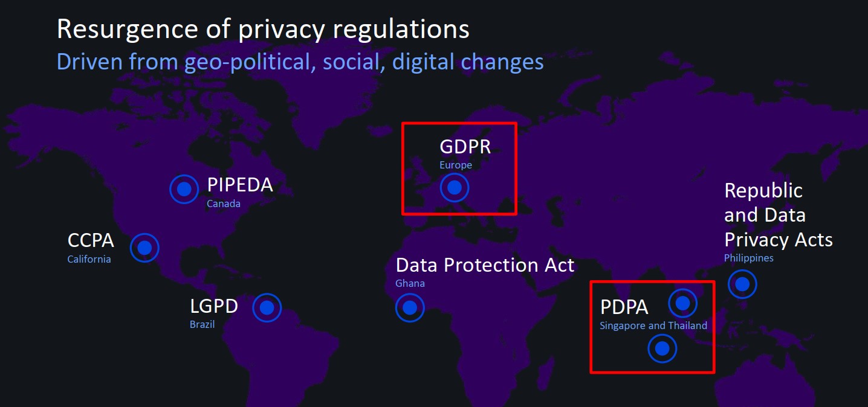Click the subtitle Driven from geo-political changes
Screen dimensions: 868x407
point(300,62)
